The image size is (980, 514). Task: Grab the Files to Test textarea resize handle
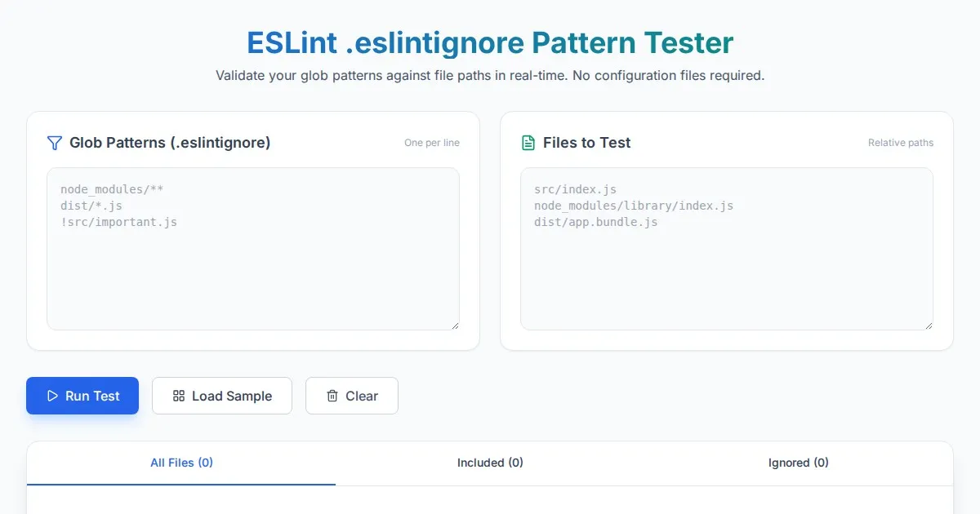[x=928, y=325]
